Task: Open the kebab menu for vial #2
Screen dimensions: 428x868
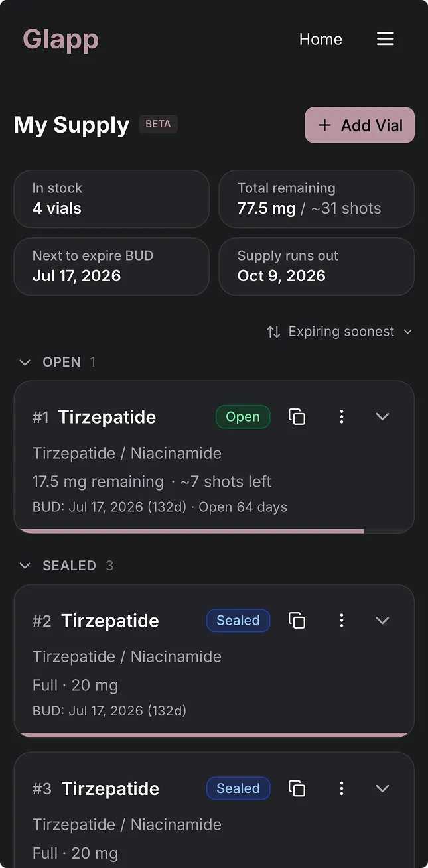Action: (342, 621)
